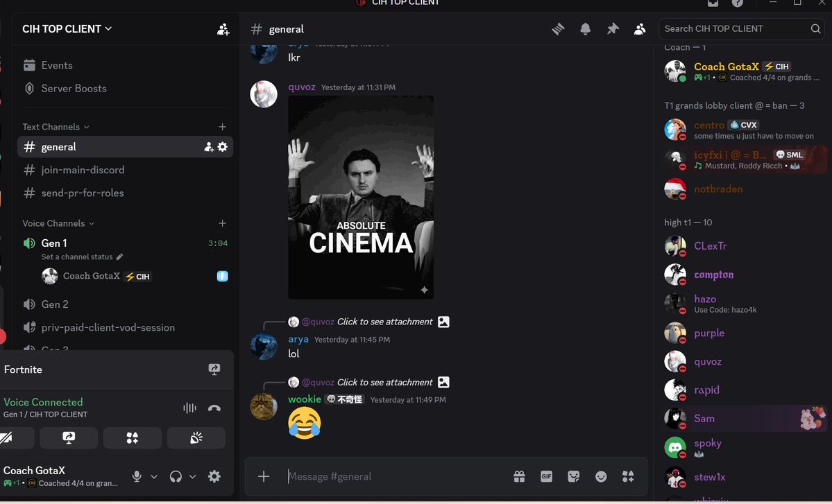Image resolution: width=832 pixels, height=504 pixels.
Task: Share your screen button
Action: click(69, 437)
